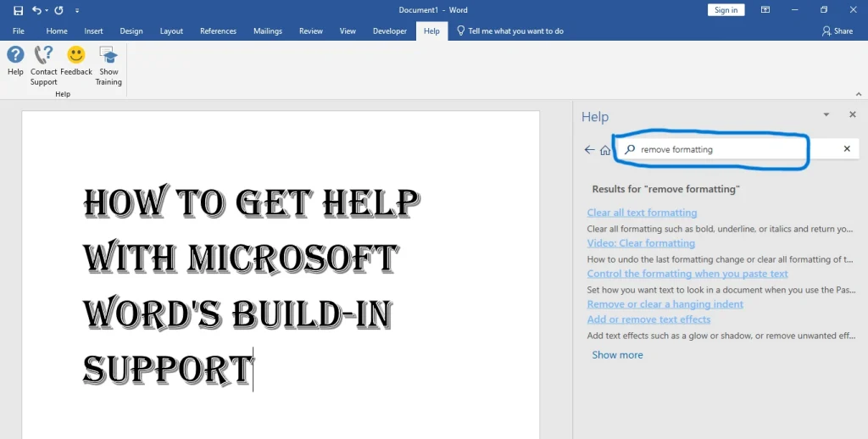Open the Layout tab
Viewport: 868px width, 439px height.
pos(171,31)
